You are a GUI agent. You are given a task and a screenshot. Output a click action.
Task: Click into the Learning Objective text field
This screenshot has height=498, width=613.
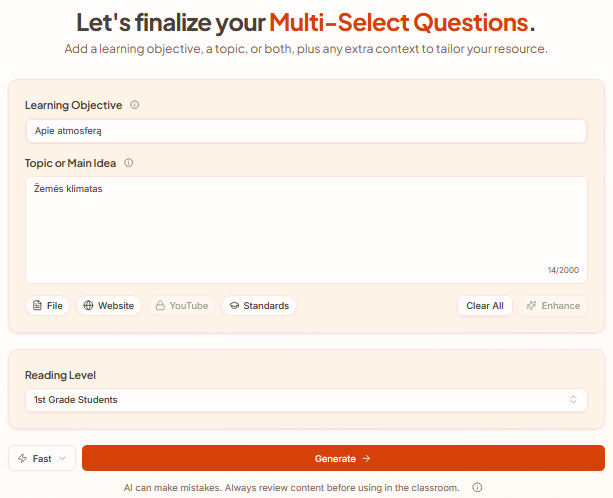(x=306, y=131)
